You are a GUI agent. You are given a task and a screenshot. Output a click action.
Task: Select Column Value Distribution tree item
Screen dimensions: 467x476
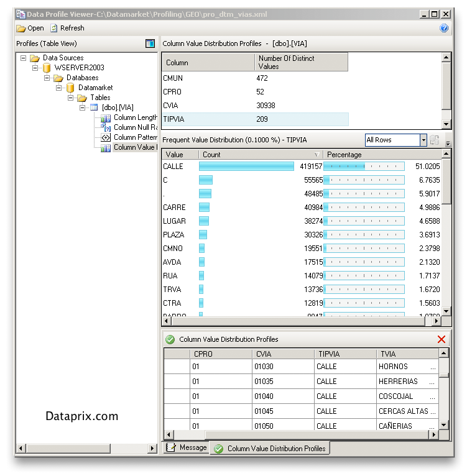coord(135,147)
